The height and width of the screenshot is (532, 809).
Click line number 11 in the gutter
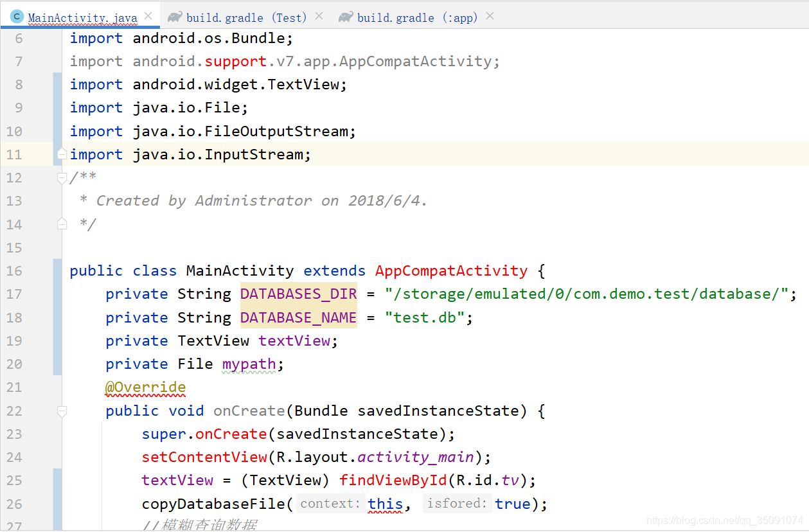pos(14,154)
